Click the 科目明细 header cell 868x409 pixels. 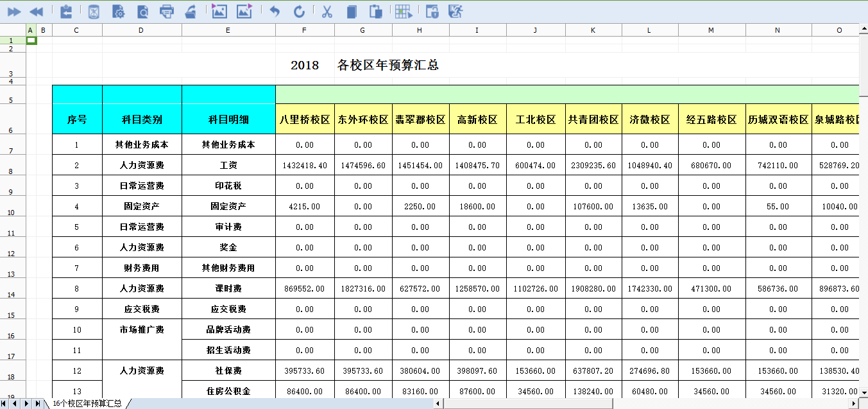point(228,119)
